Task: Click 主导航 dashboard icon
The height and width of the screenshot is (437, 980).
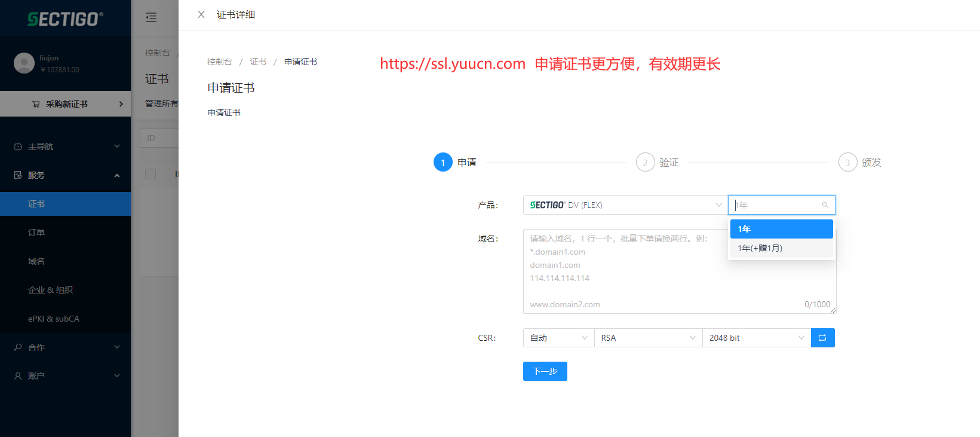Action: click(x=18, y=146)
